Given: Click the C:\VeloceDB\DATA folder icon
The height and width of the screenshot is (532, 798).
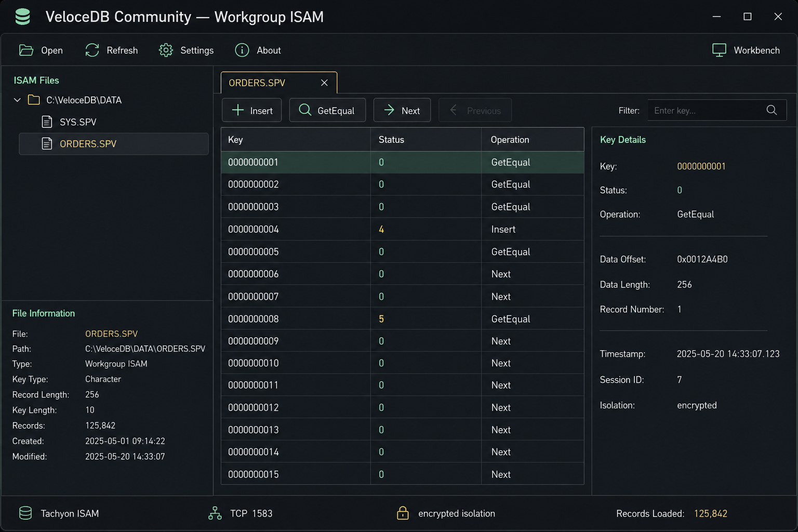Looking at the screenshot, I should point(34,100).
